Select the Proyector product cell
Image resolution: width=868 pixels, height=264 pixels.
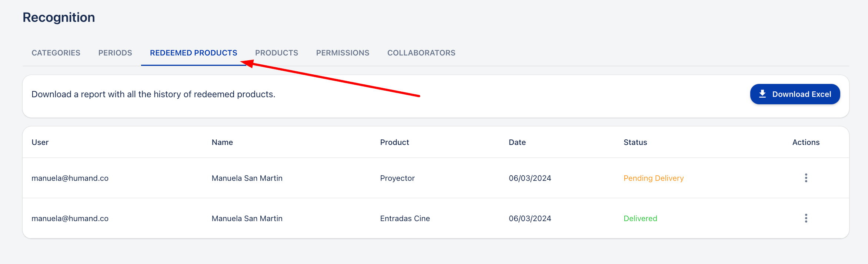(x=397, y=178)
